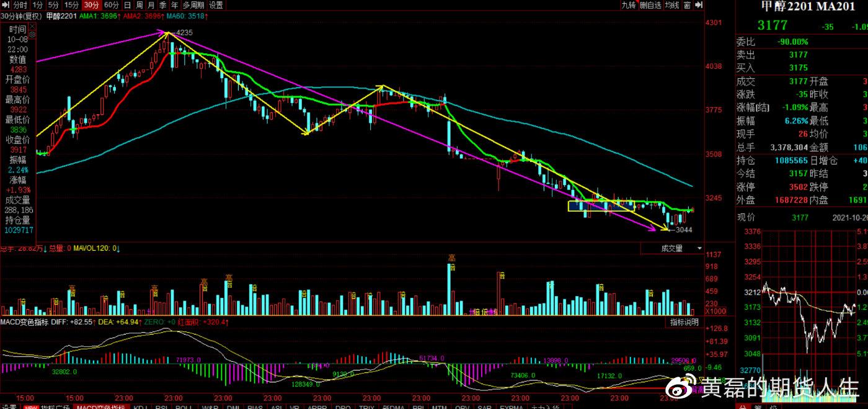
Task: Toggle the 日 daily chart period
Action: [127, 5]
